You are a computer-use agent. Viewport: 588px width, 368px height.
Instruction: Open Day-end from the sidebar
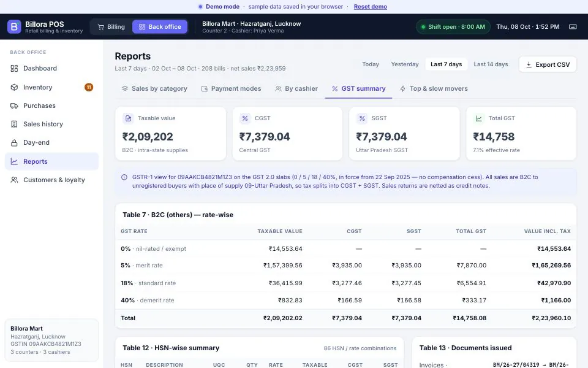(51, 143)
